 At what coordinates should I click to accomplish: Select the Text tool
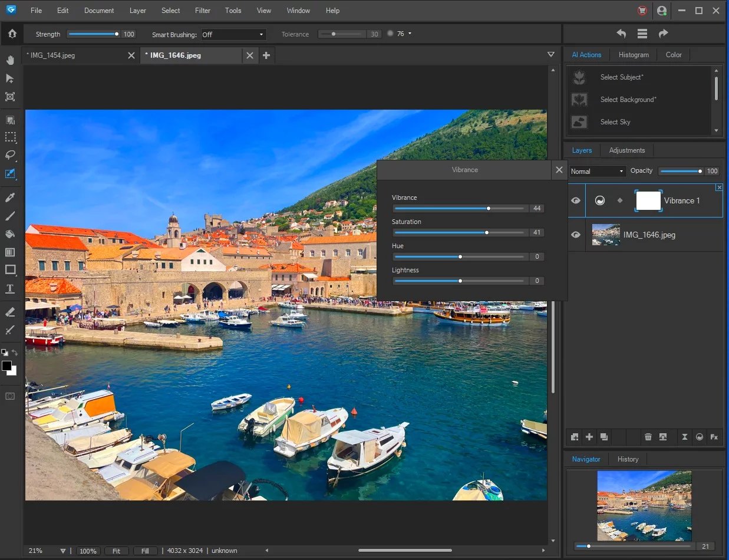click(10, 289)
